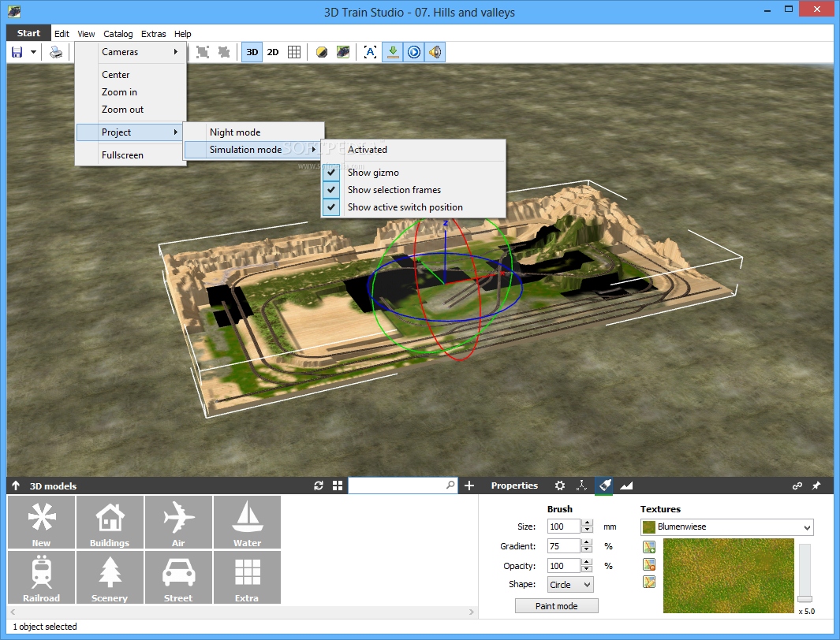Switch to 3D view mode
840x640 pixels.
(252, 52)
